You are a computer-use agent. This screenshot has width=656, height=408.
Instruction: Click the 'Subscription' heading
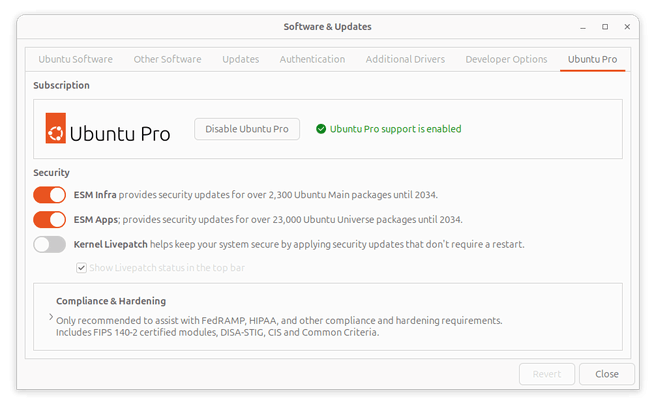[62, 85]
